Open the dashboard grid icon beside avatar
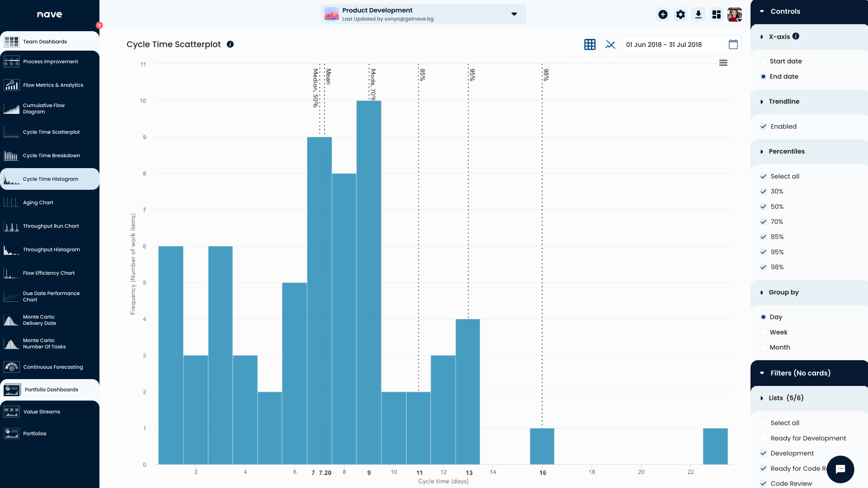This screenshot has height=488, width=868. 716,14
